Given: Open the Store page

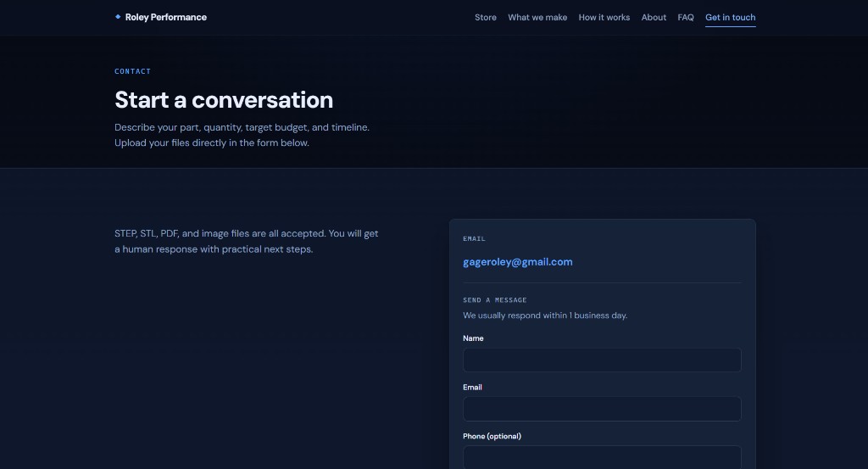Looking at the screenshot, I should 486,17.
